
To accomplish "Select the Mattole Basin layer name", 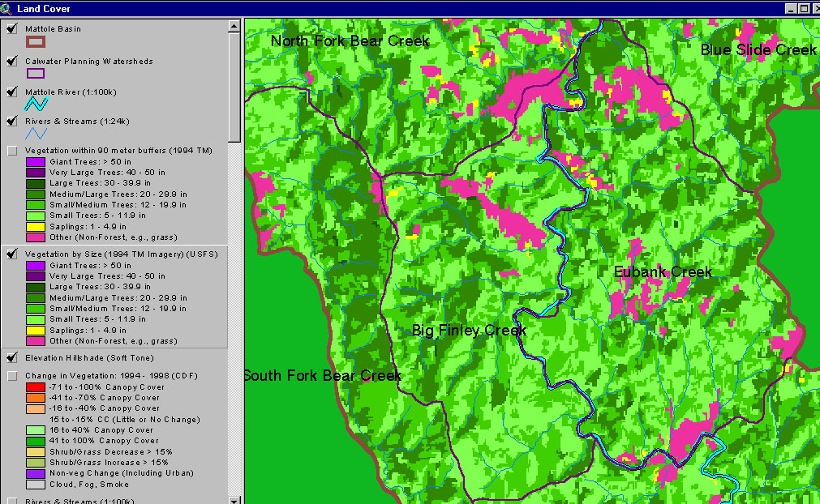I will pyautogui.click(x=53, y=28).
